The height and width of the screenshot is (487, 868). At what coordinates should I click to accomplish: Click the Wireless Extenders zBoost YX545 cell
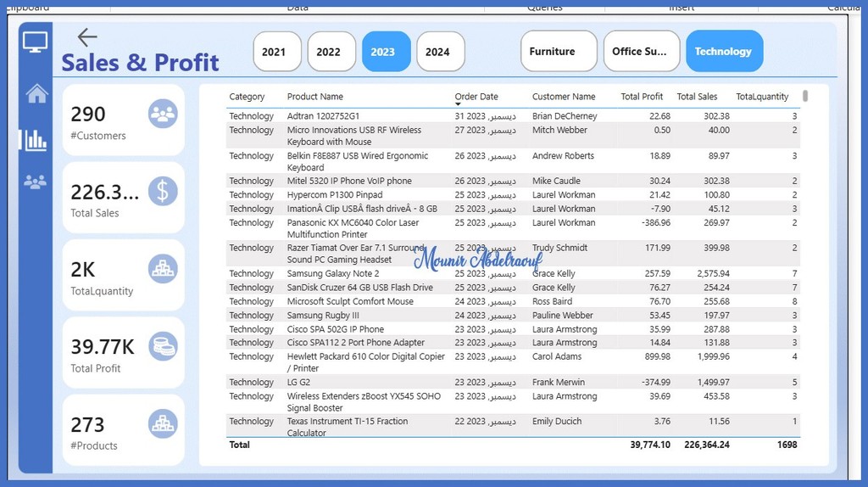tap(364, 401)
